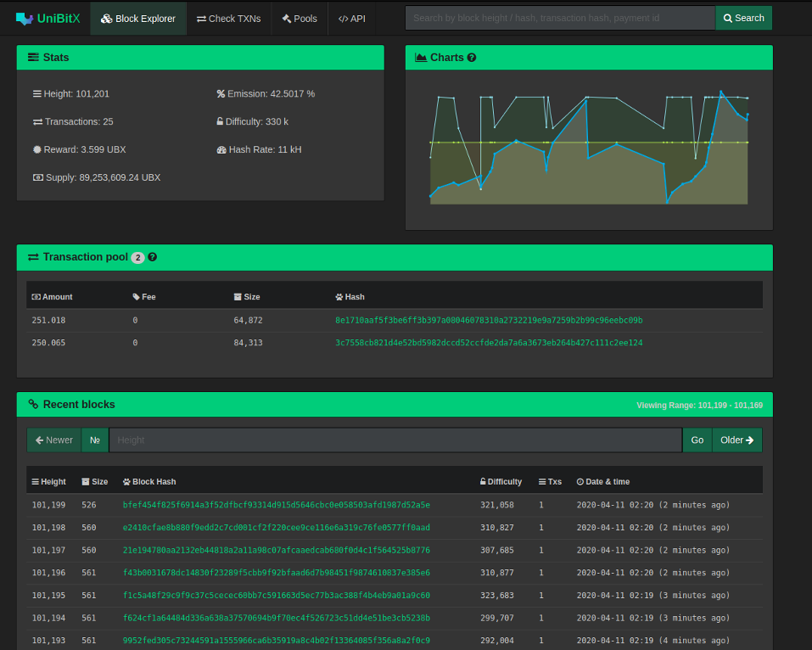Open block hash for height 101,199

point(276,505)
